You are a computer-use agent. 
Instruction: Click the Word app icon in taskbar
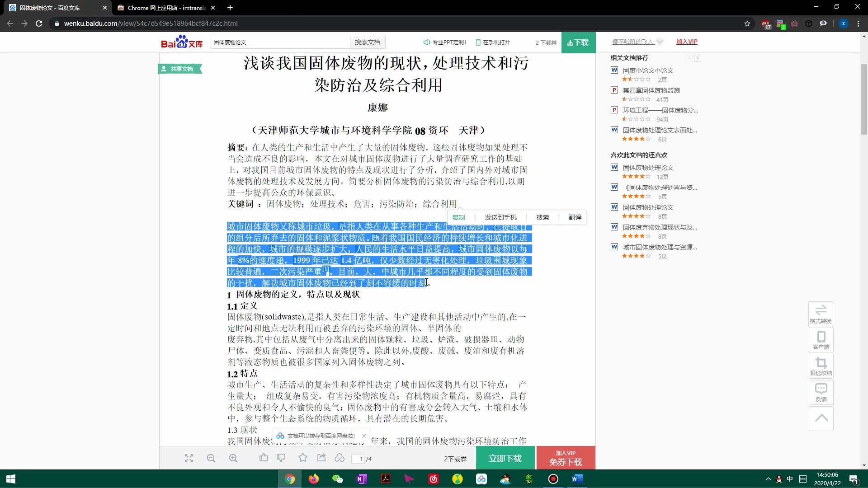click(x=576, y=479)
